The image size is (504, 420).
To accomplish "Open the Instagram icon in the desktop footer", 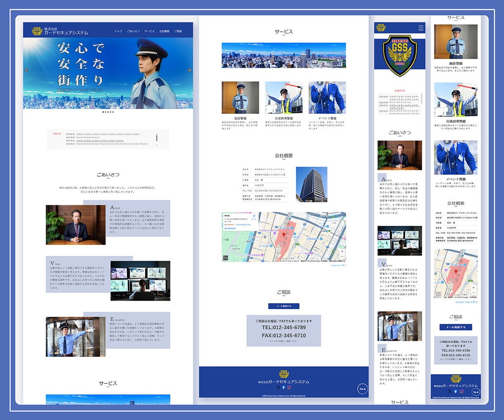I will pyautogui.click(x=289, y=387).
